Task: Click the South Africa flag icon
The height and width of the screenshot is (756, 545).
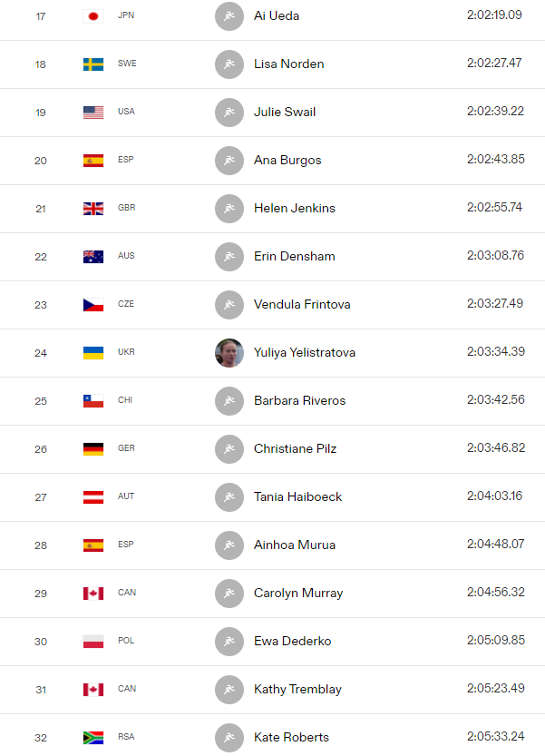Action: (93, 738)
